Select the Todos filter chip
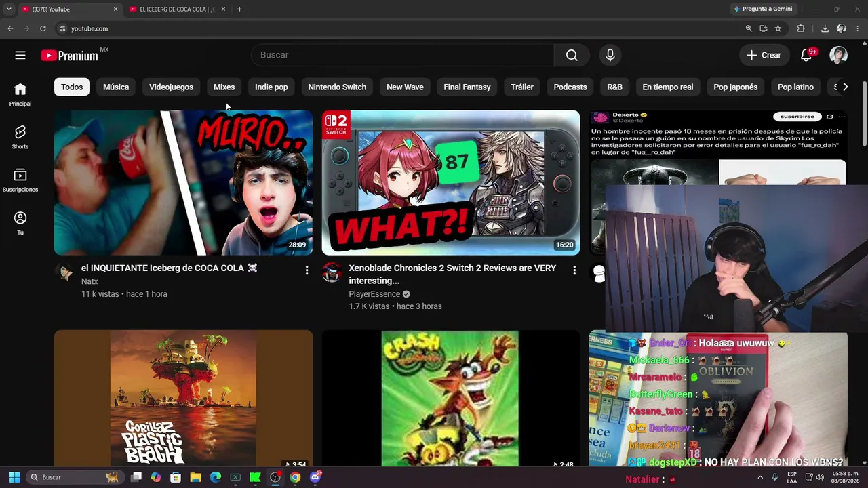Screen dimensions: 868x488 tap(72, 87)
